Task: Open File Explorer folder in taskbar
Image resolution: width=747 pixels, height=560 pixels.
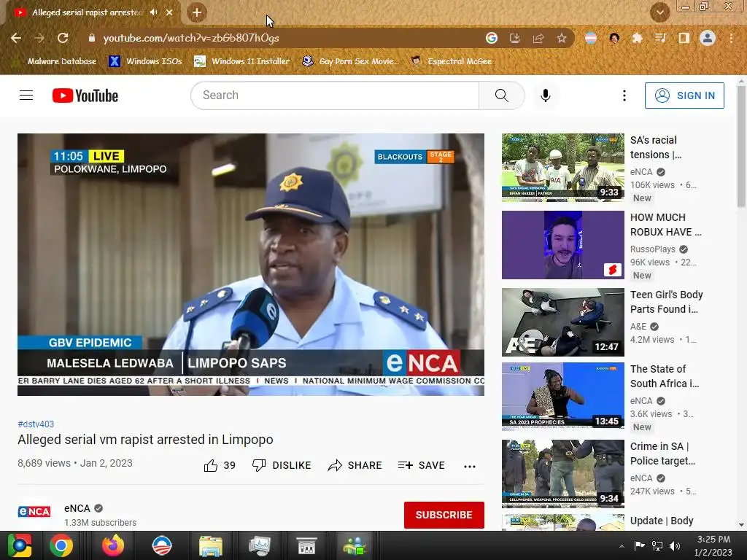Action: coord(211,545)
